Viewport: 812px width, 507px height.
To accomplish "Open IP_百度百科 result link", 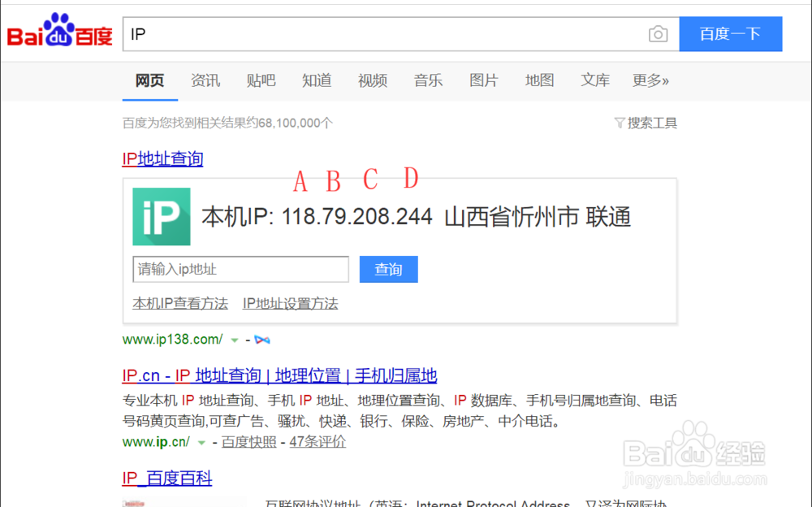I will coord(166,478).
